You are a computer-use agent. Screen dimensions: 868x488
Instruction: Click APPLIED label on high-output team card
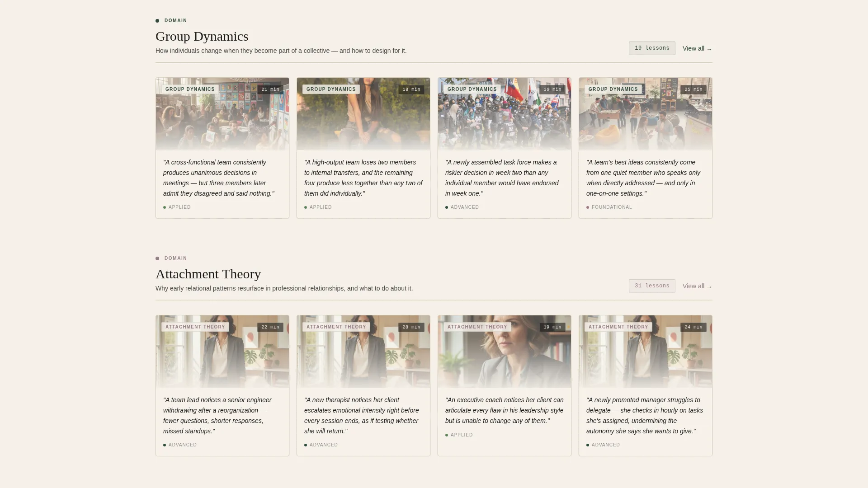pos(321,207)
